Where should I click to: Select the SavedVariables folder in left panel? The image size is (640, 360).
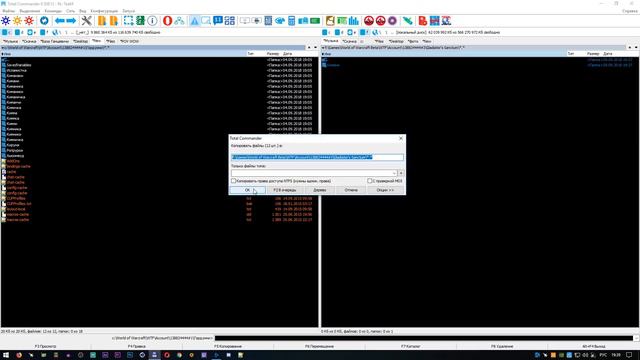coord(19,65)
